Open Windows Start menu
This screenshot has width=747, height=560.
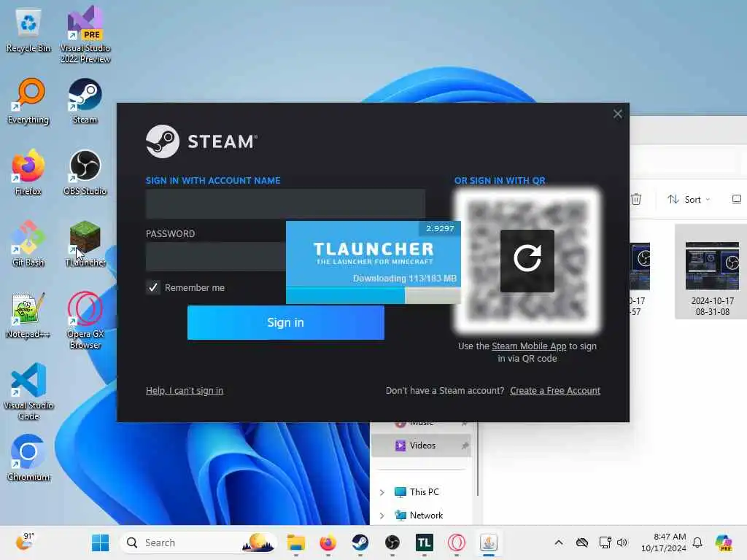point(100,542)
